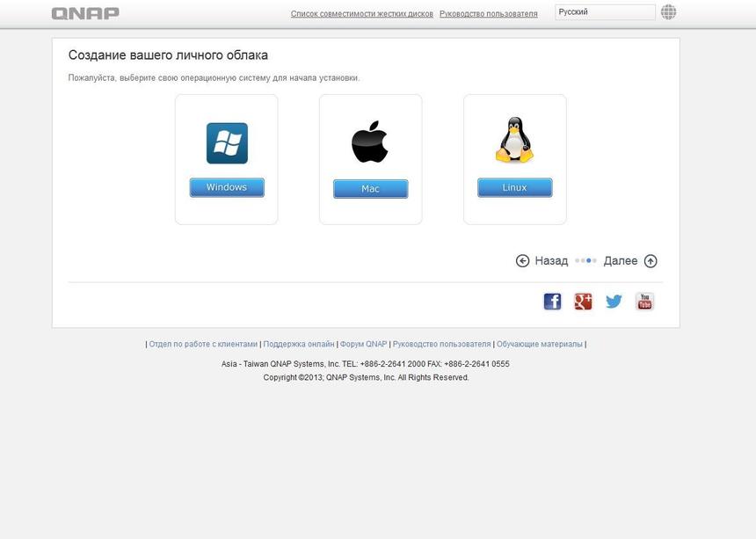
Task: Open the YouTube icon
Action: pos(644,302)
